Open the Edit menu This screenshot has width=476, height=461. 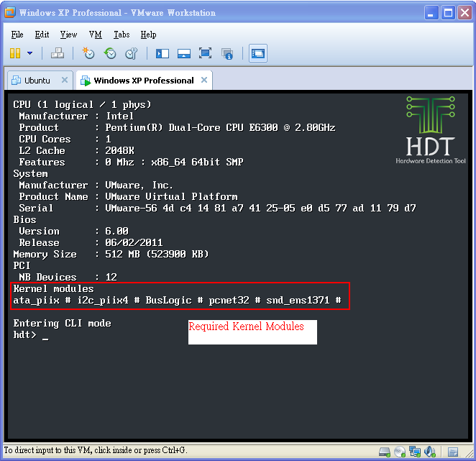42,35
